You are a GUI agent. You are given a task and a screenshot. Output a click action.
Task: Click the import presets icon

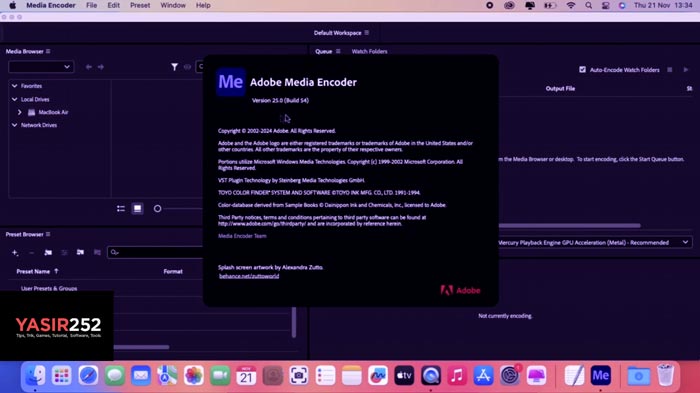click(x=80, y=253)
